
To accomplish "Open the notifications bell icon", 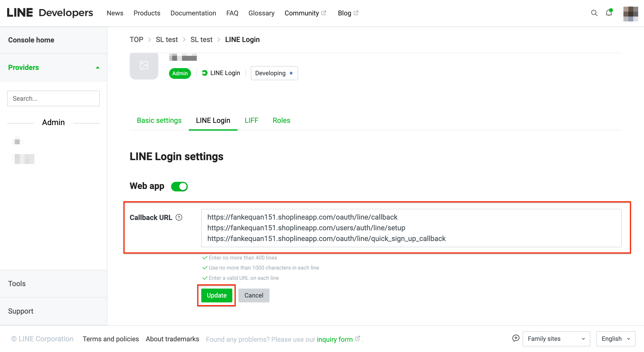I will 609,13.
